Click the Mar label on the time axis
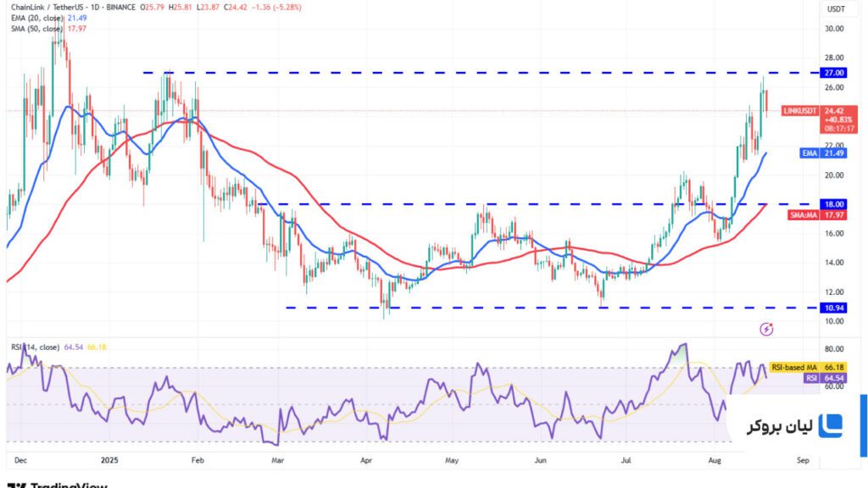 (x=277, y=460)
